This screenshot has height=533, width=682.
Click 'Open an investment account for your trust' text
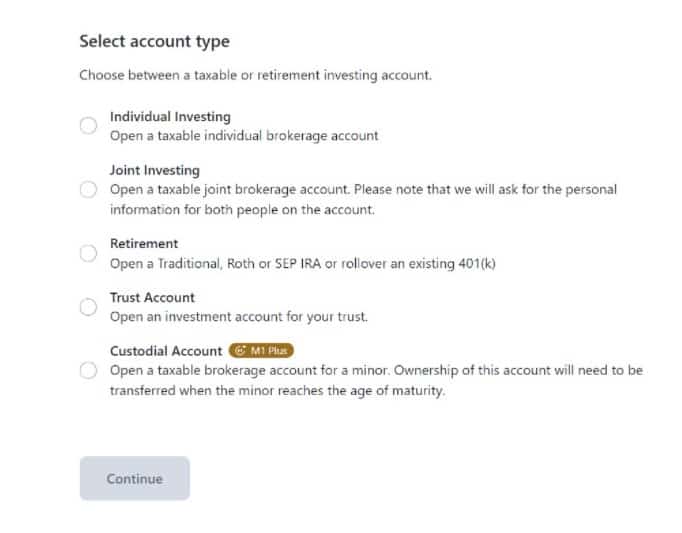pos(239,317)
